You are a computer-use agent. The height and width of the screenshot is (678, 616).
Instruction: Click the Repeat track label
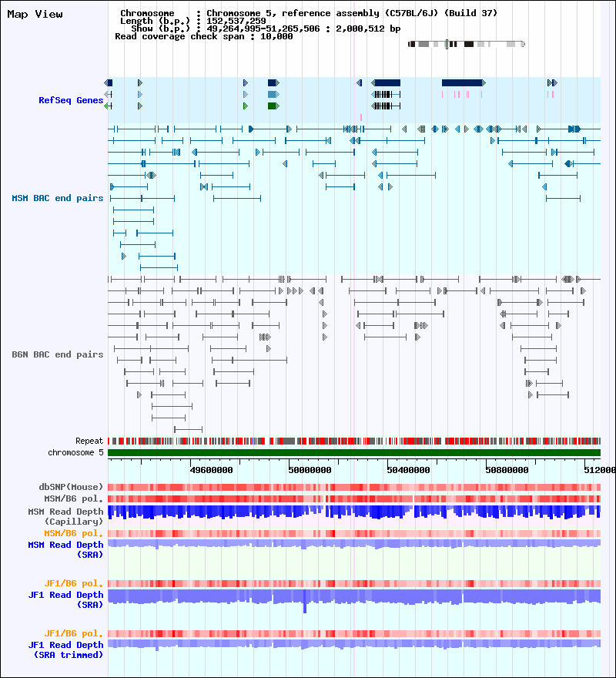pos(89,441)
